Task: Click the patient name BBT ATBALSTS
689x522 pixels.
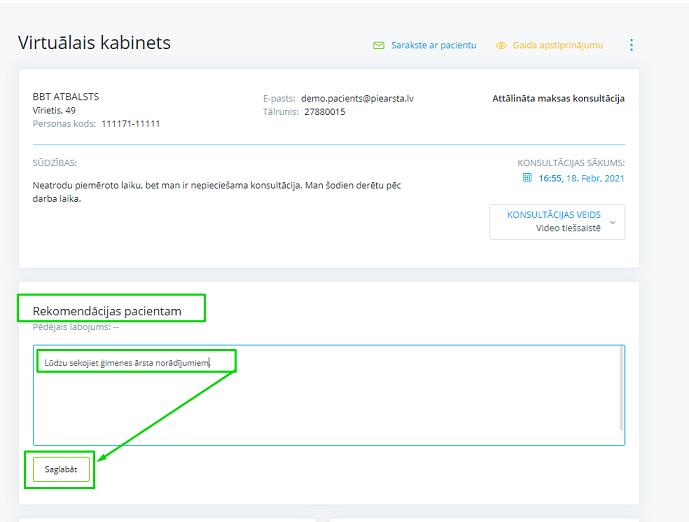Action: (66, 97)
